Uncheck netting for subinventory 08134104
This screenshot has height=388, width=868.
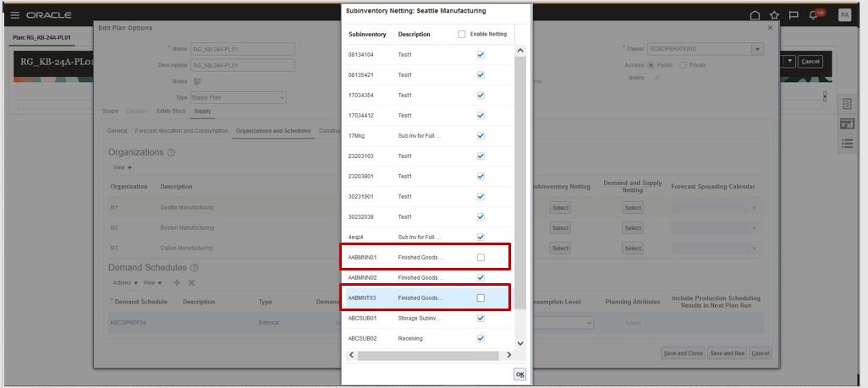click(481, 55)
